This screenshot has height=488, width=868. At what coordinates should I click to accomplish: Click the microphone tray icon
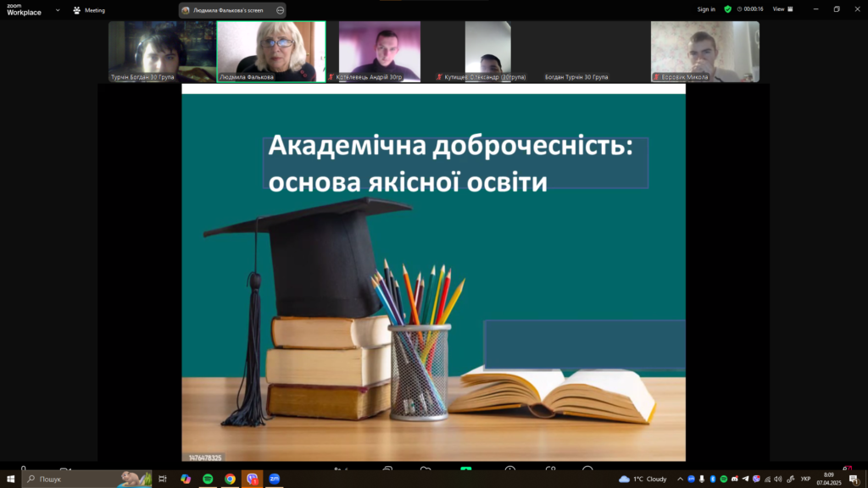pyautogui.click(x=702, y=479)
